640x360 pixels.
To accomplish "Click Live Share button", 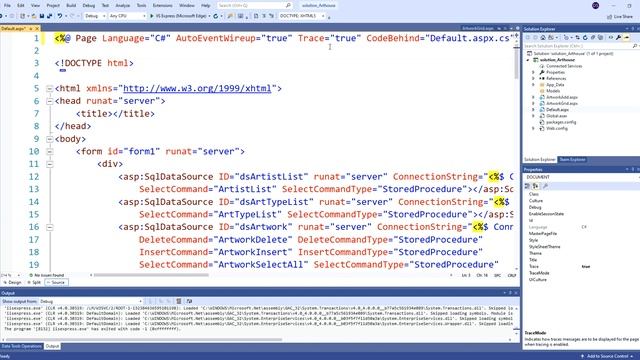I will (x=620, y=17).
